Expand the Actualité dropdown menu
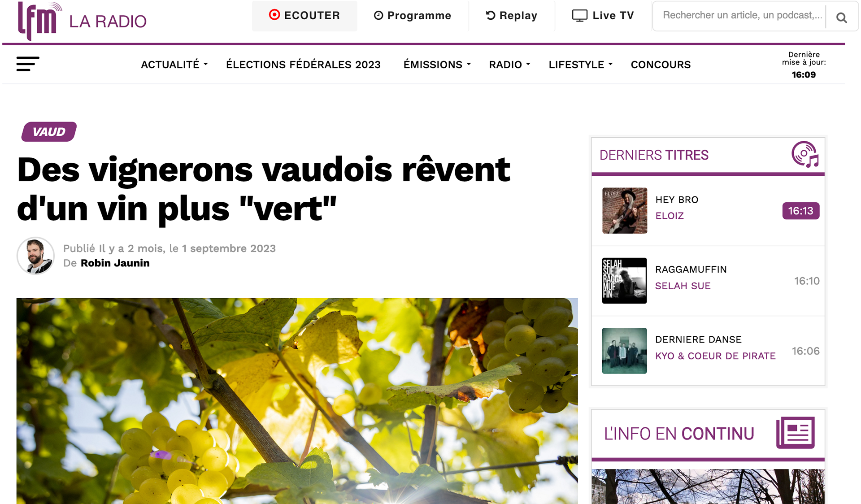This screenshot has height=504, width=861. coord(174,65)
